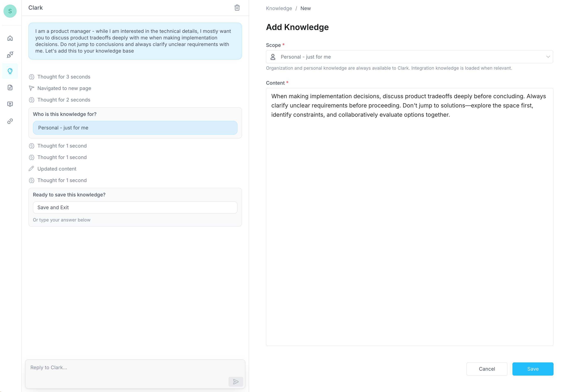Open the Integrations plug icon in sidebar
This screenshot has height=392, width=563.
[x=10, y=54]
